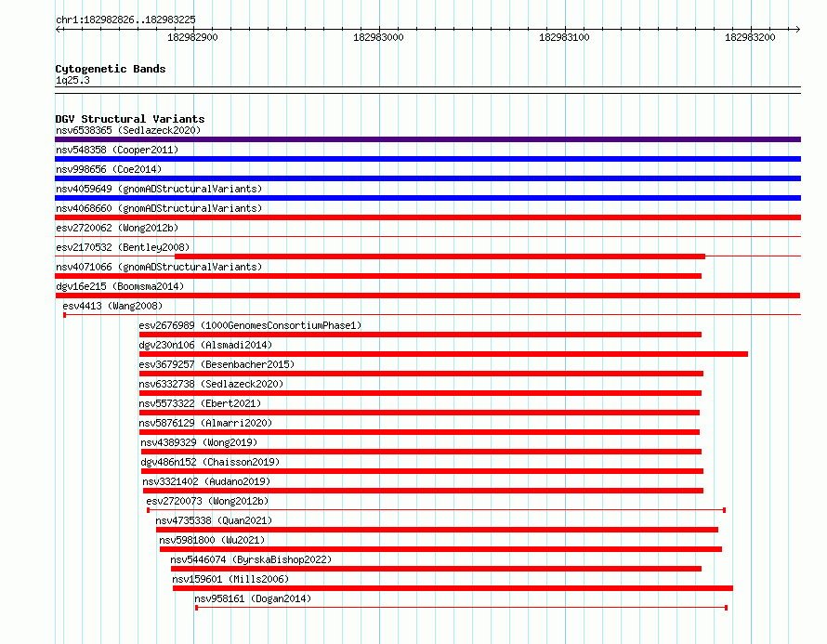Click the red bar under dgv230n106
827x644 pixels.
(443, 354)
